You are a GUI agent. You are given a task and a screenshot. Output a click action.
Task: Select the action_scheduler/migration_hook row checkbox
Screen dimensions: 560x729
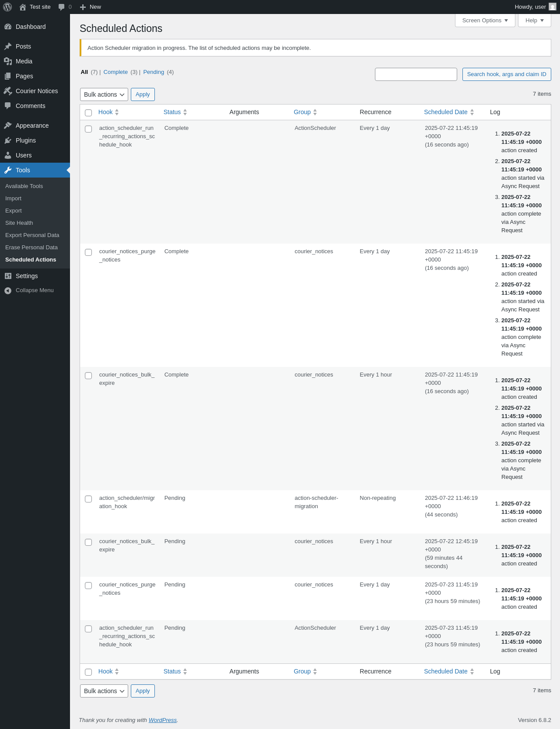click(x=88, y=499)
